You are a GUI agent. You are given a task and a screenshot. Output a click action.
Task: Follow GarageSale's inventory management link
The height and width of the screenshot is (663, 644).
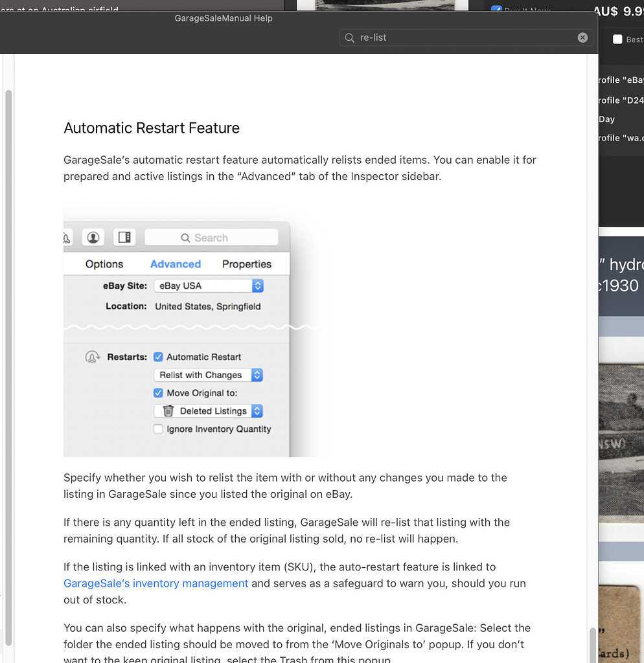click(155, 583)
